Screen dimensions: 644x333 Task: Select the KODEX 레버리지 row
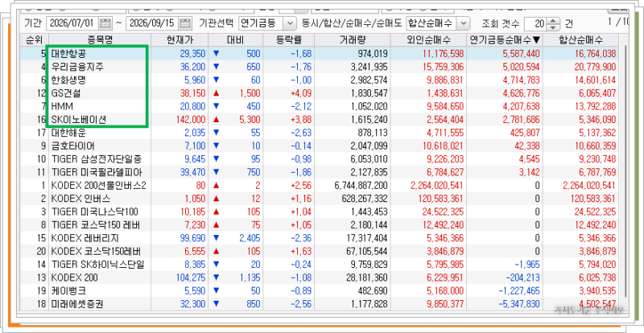[320, 238]
